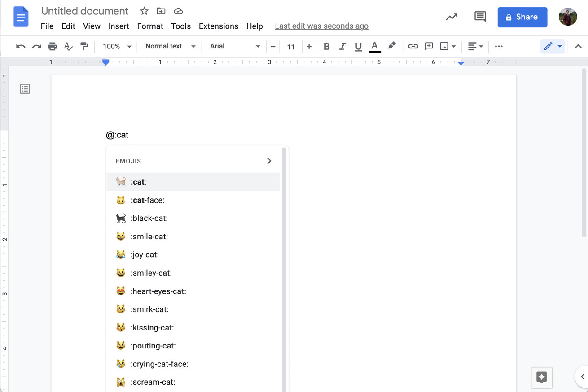Show the document outline
Viewport: 588px width, 392px height.
(x=25, y=89)
